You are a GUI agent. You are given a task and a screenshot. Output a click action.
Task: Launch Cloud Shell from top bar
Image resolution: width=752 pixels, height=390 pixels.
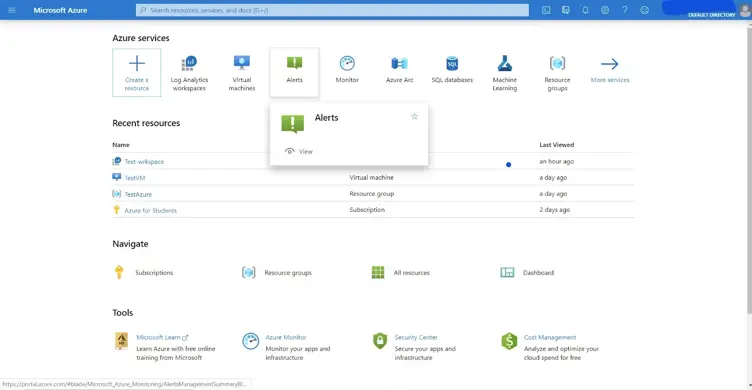coord(546,10)
